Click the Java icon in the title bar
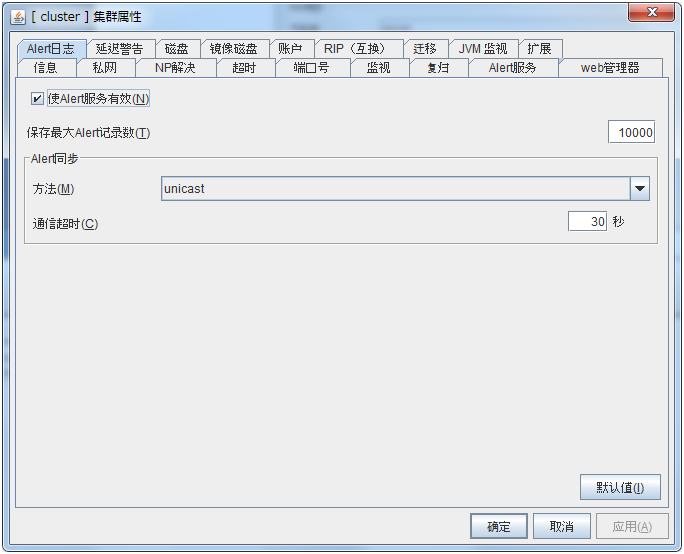Image resolution: width=684 pixels, height=554 pixels. [x=18, y=17]
